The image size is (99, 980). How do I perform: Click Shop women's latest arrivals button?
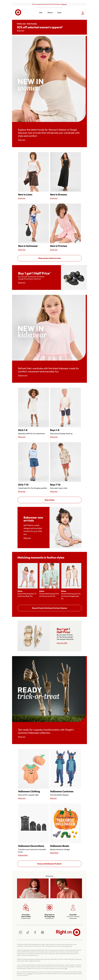coord(49,258)
